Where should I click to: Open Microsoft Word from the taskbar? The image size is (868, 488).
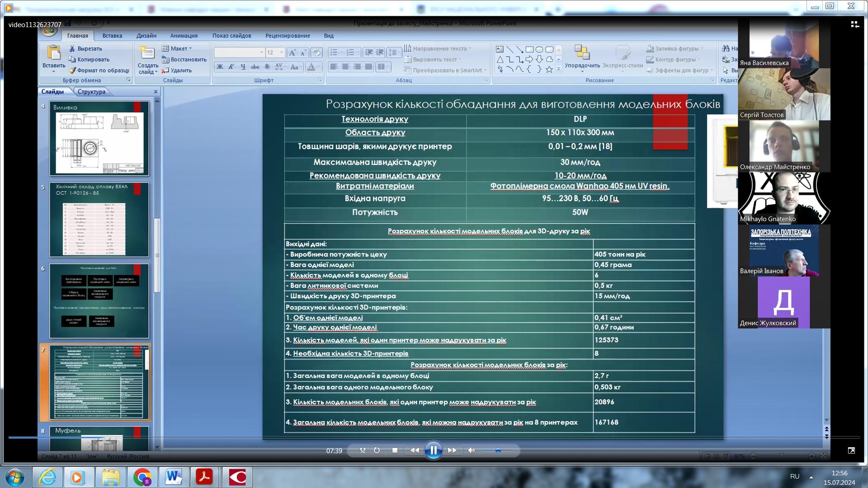(174, 477)
